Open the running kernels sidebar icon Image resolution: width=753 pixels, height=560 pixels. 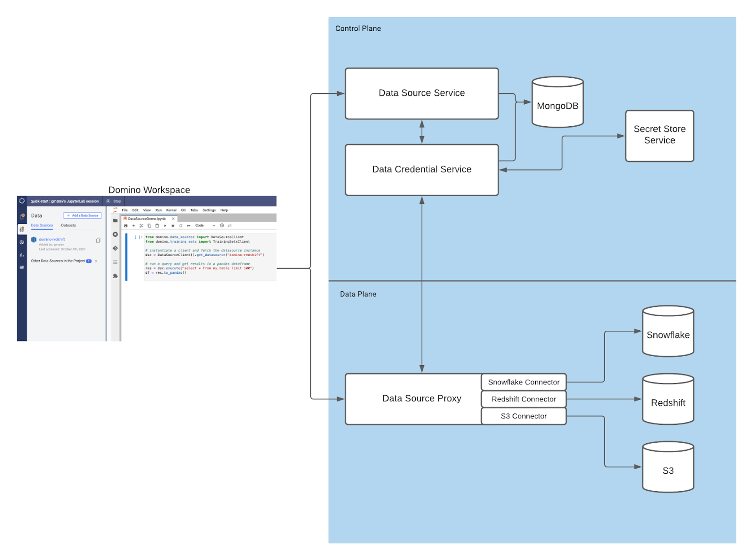[x=115, y=234]
